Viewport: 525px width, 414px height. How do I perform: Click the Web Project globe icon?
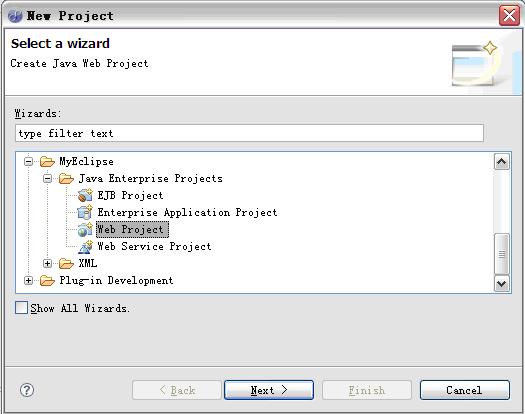coord(85,229)
